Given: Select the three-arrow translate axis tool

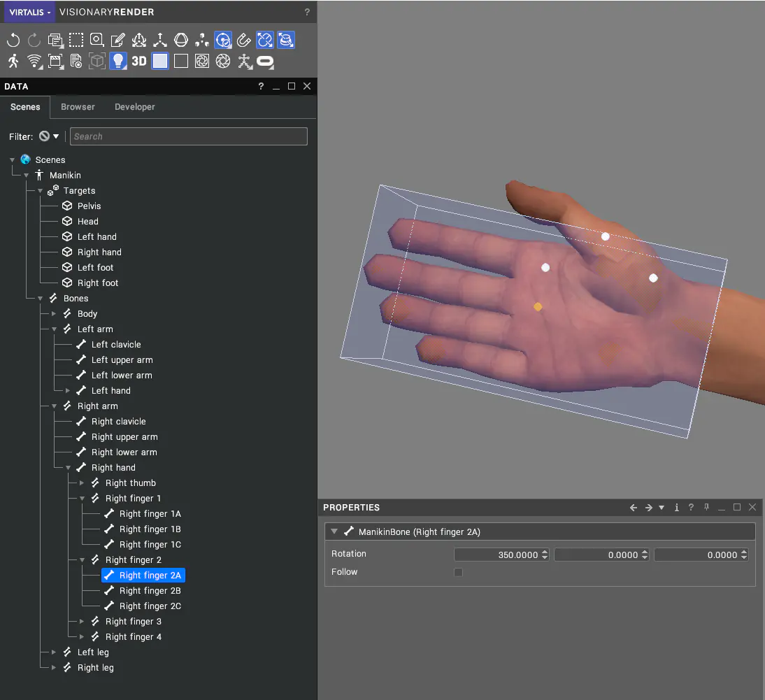Looking at the screenshot, I should coord(160,40).
